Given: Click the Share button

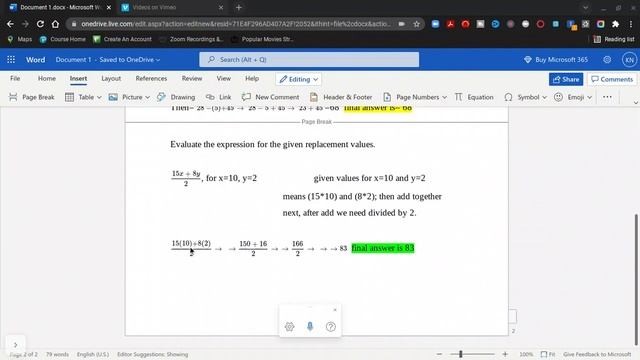Looking at the screenshot, I should point(566,79).
